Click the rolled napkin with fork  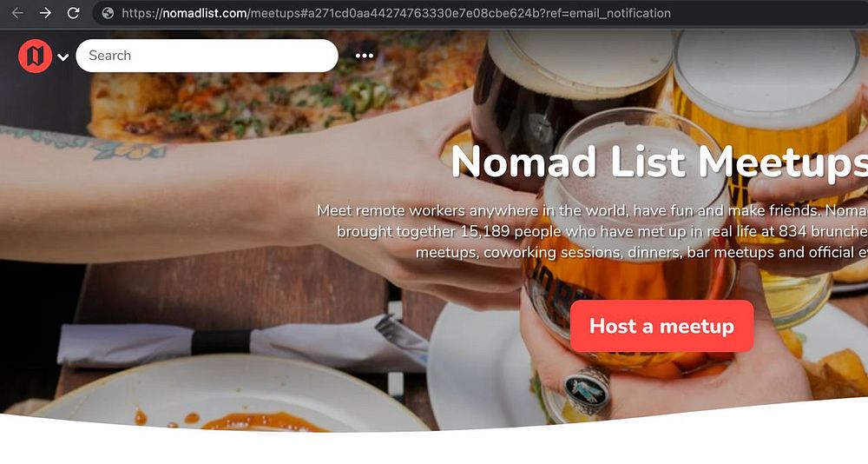point(244,342)
